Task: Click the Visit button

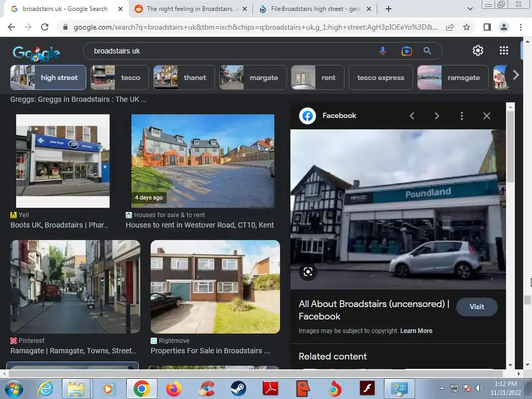Action: coord(477,307)
